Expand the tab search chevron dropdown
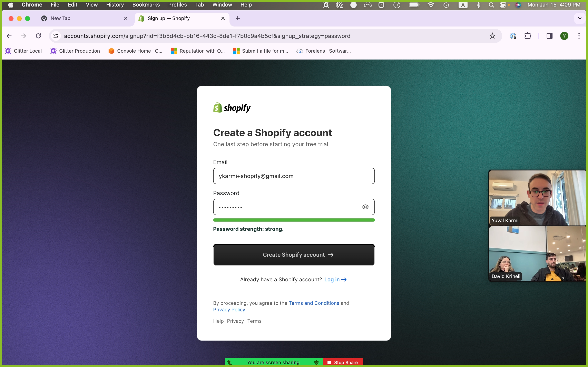 click(580, 18)
